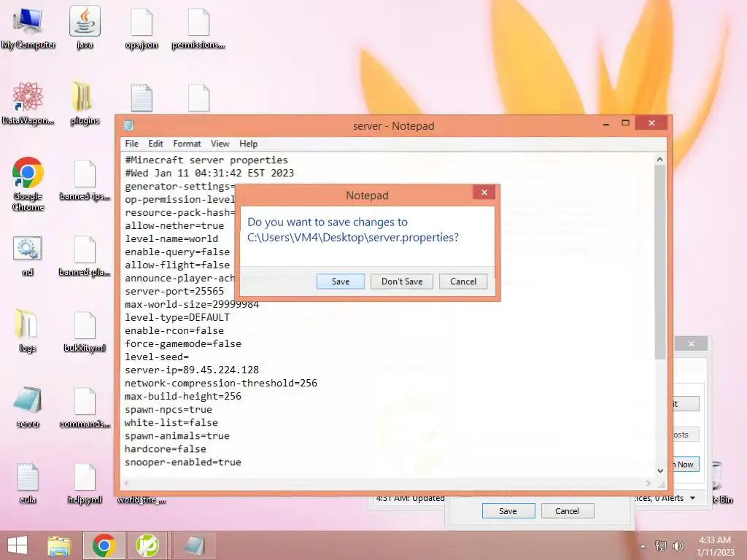Select the server notepad icon on desktop

(x=28, y=408)
